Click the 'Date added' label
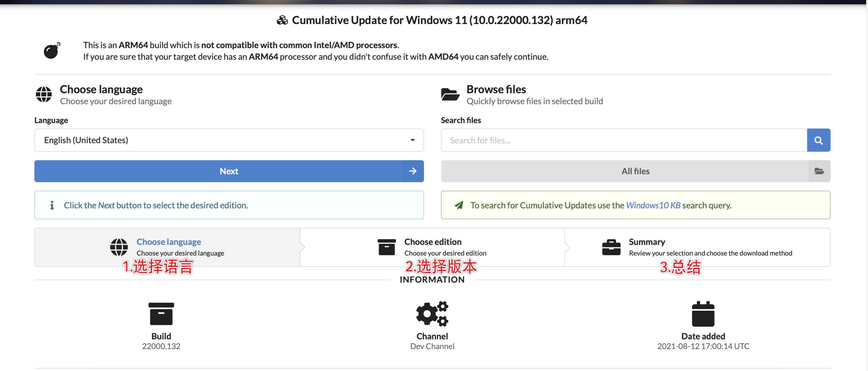868x371 pixels. tap(703, 336)
